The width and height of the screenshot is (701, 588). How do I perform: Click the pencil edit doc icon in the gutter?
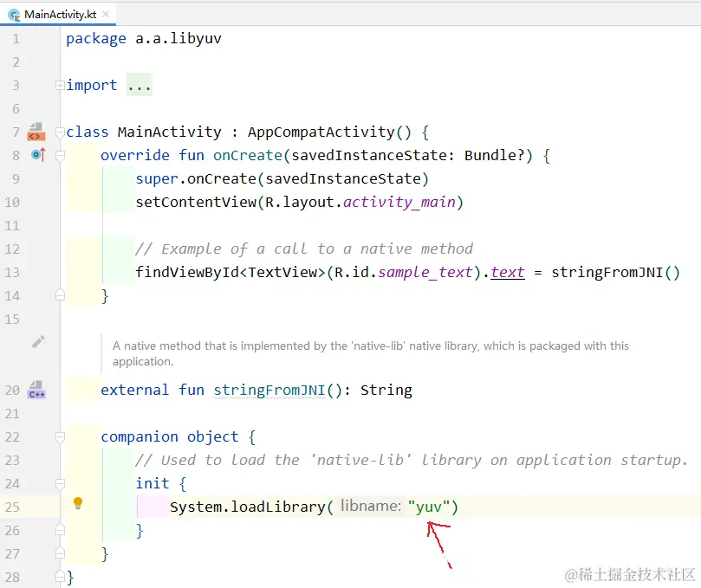point(38,342)
